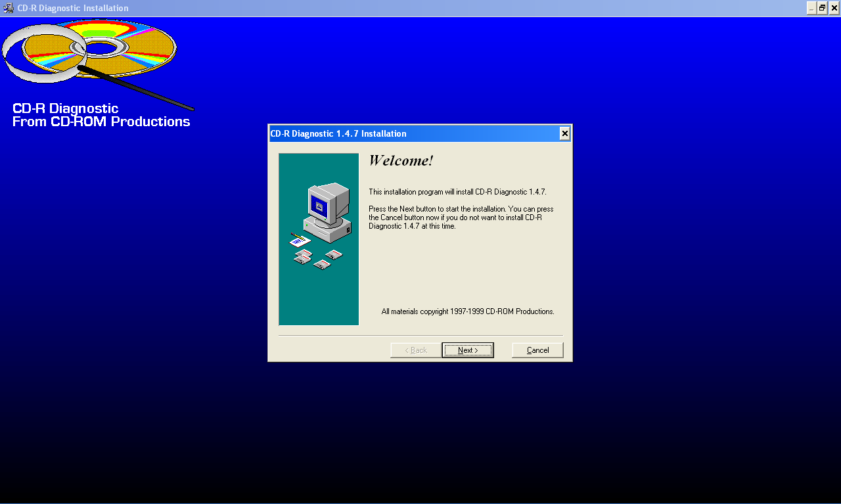Click the greyed-out Back button

[x=415, y=350]
